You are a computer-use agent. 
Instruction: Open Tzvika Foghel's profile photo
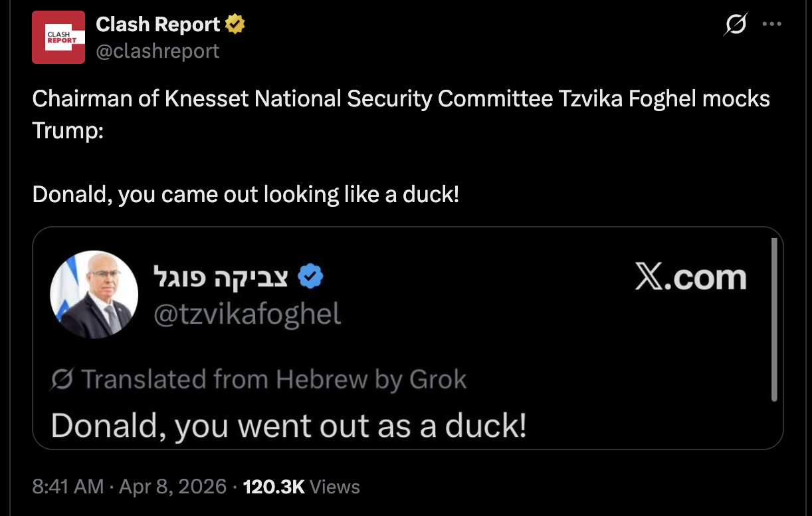click(94, 295)
